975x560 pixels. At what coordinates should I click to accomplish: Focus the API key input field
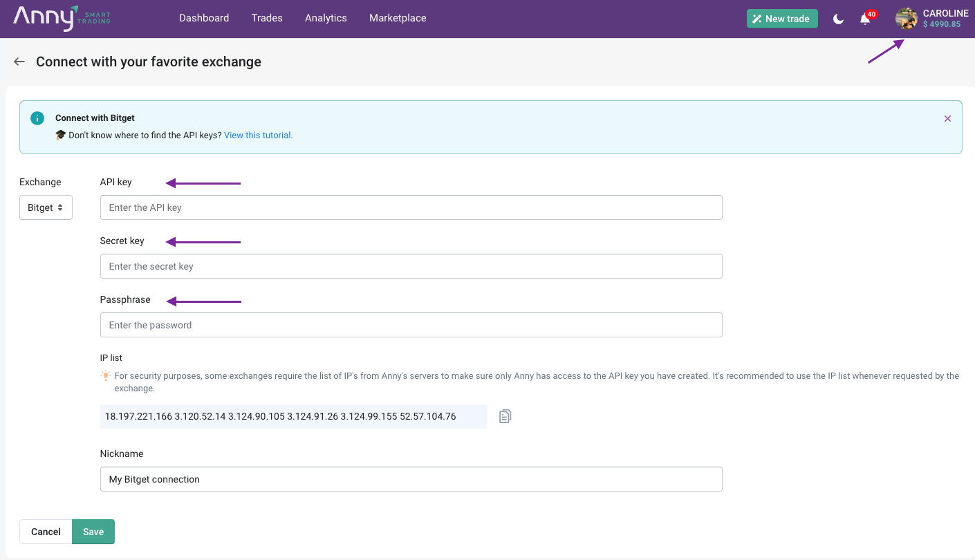[x=411, y=207]
